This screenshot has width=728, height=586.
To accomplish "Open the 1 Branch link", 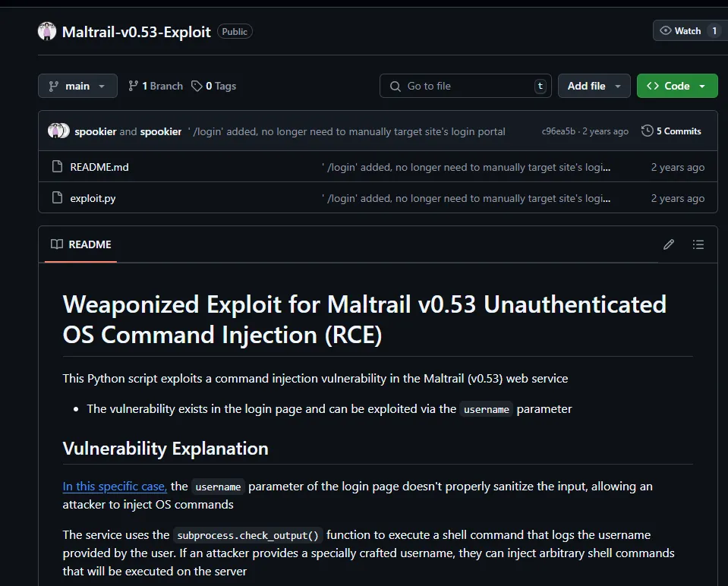I will [156, 86].
